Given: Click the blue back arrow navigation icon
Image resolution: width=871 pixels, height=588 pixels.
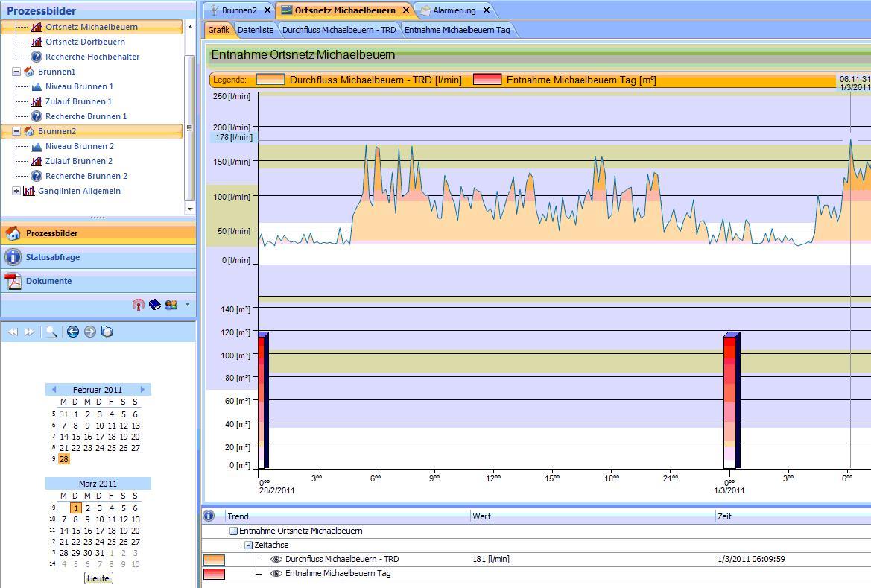Looking at the screenshot, I should coord(73,332).
